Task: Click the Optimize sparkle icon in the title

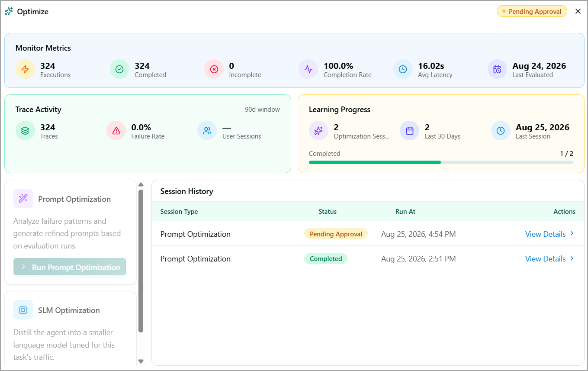Action: 9,12
